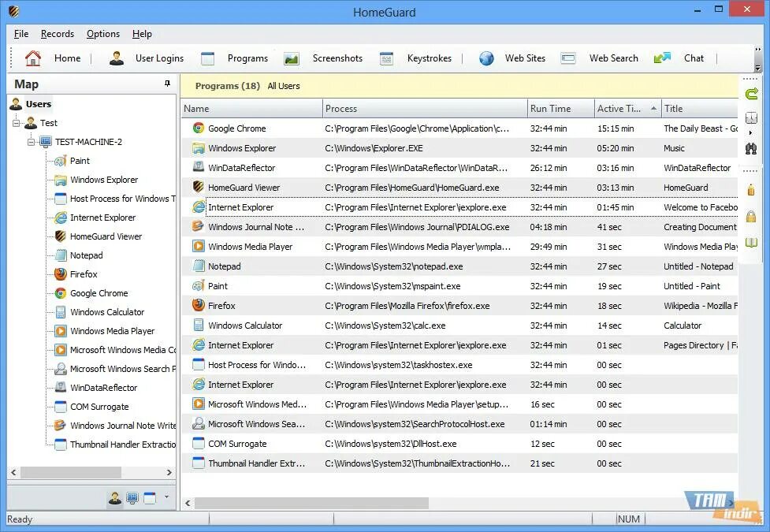Click the Map panel pin icon
Viewport: 770px width, 532px height.
click(x=167, y=84)
